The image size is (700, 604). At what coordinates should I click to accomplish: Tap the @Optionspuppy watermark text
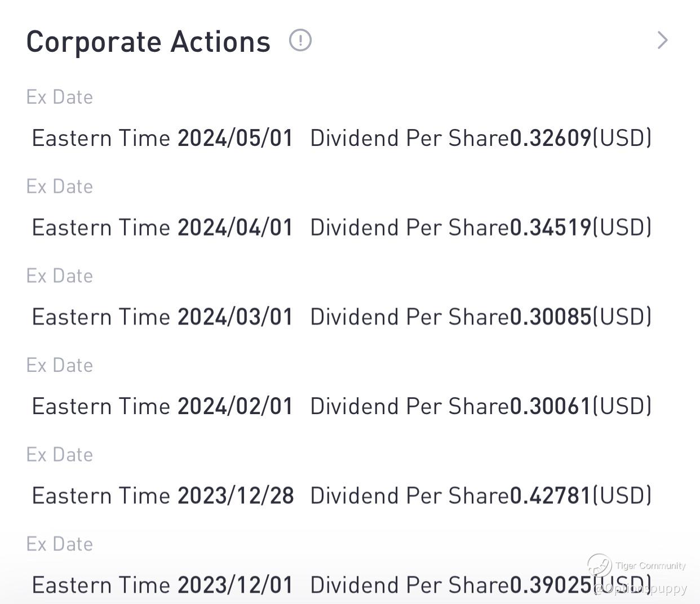(640, 589)
